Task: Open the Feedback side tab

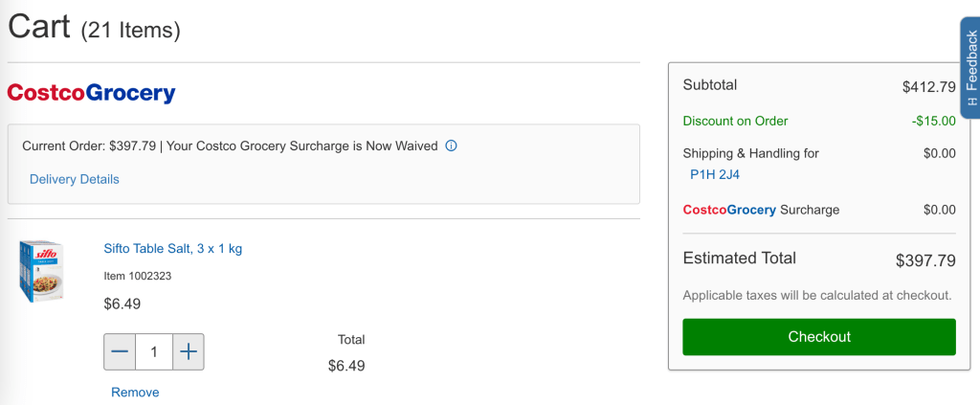Action: click(969, 67)
